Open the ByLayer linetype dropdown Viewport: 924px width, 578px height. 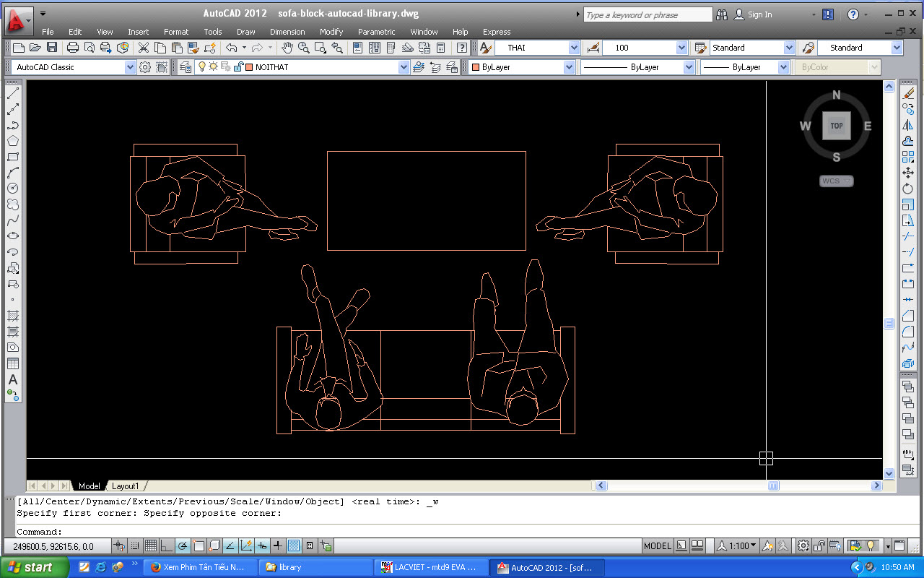click(x=637, y=67)
